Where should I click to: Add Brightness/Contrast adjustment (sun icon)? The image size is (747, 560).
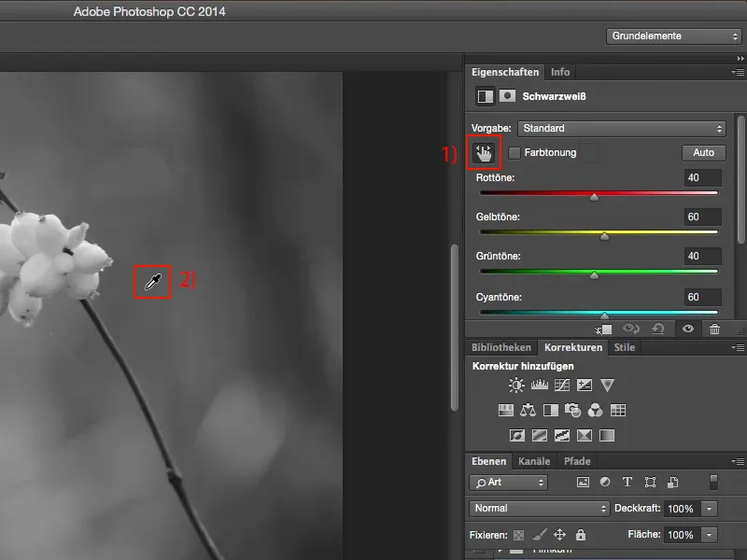(x=516, y=385)
